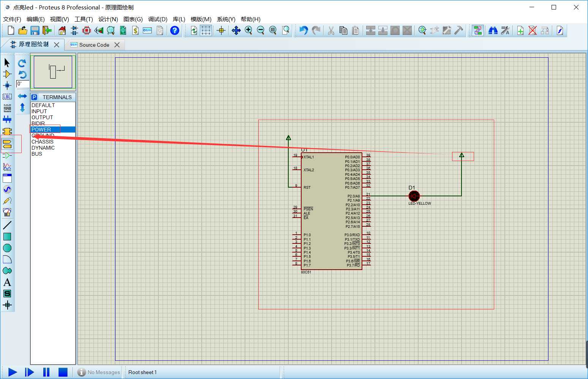Image resolution: width=588 pixels, height=379 pixels.
Task: Pause the simulation
Action: pyautogui.click(x=46, y=372)
